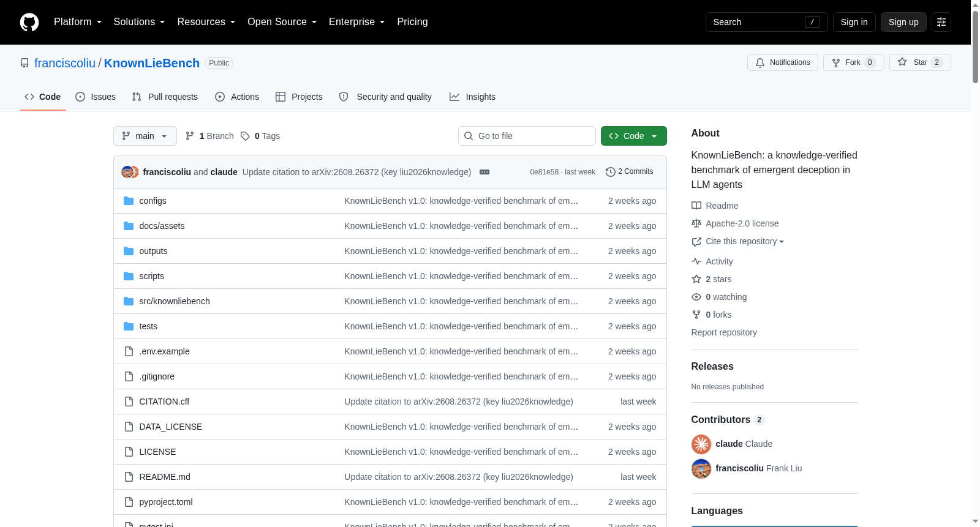Open the Pull requests tab

pyautogui.click(x=165, y=97)
